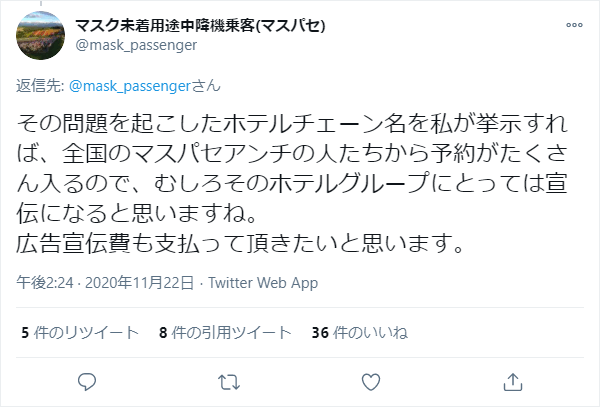Image resolution: width=600 pixels, height=407 pixels.
Task: Open the blue @mask_passenger reply-to mention
Action: pyautogui.click(x=130, y=86)
